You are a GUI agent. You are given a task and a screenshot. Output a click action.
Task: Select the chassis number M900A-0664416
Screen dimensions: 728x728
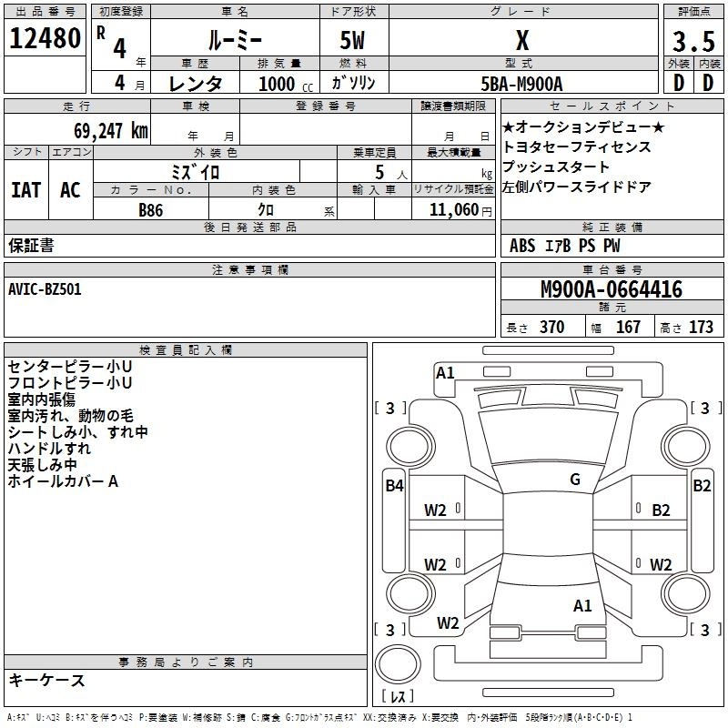click(x=612, y=289)
